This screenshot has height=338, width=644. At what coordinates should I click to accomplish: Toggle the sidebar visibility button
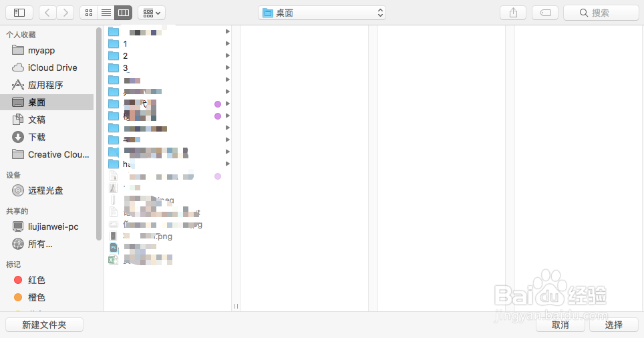coord(19,13)
